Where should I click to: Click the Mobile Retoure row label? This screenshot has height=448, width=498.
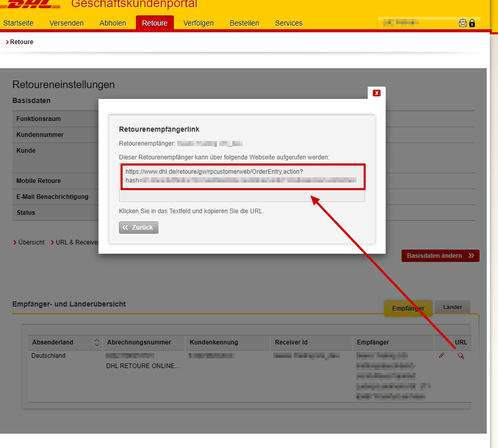(x=38, y=180)
